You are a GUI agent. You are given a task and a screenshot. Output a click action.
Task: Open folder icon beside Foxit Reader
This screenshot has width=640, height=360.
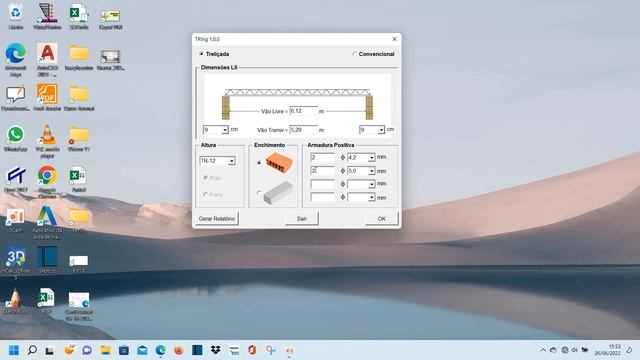click(x=79, y=97)
